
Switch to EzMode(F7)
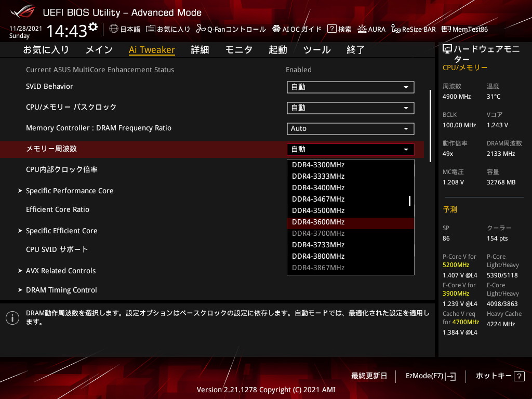[431, 376]
